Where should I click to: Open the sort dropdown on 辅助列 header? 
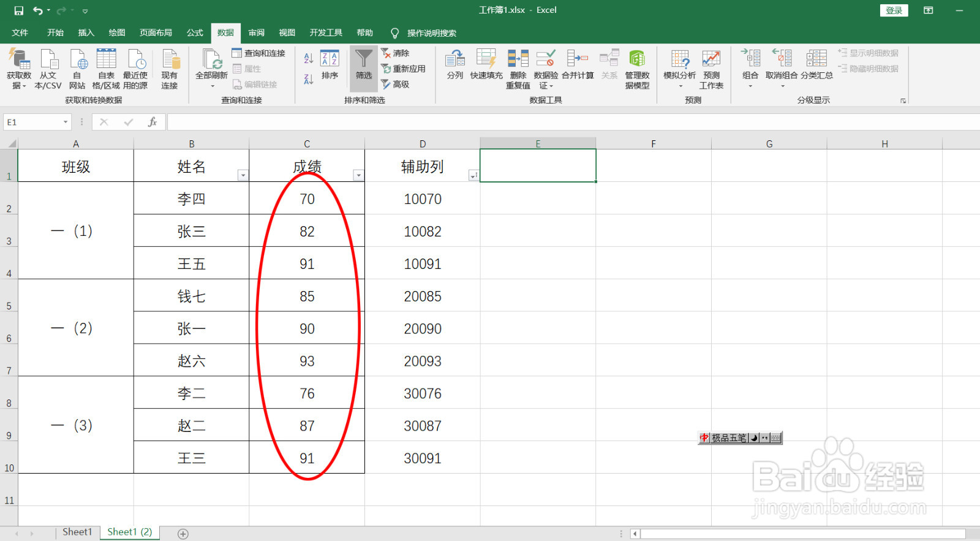click(473, 175)
